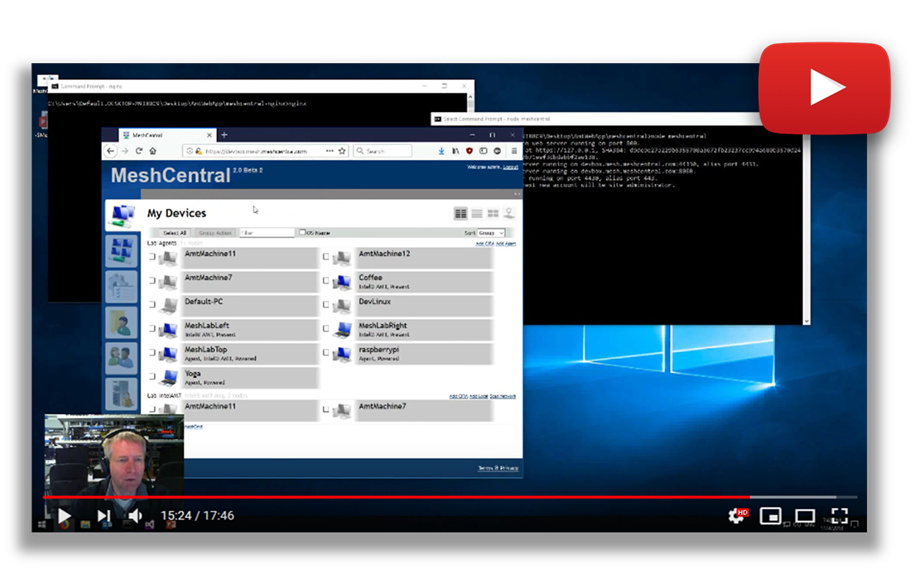Open My Devices sidebar icon in MeshCentral
Image resolution: width=923 pixels, height=570 pixels.
122,216
